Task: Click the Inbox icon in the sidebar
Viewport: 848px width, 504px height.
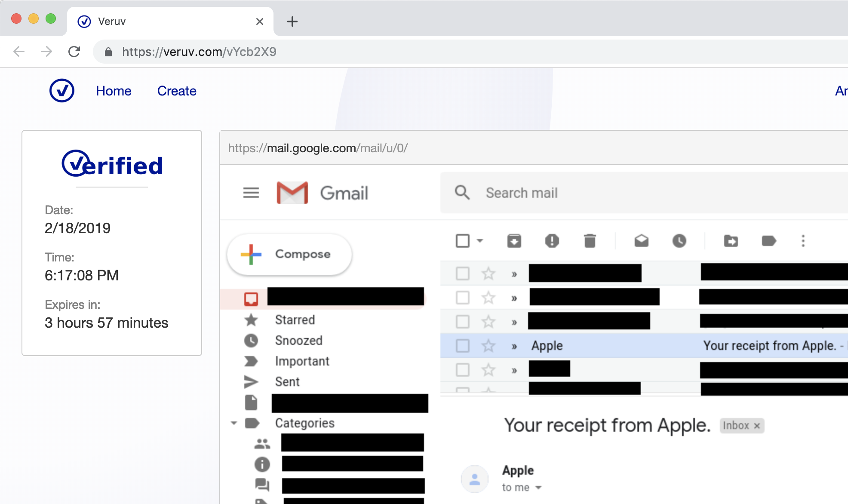Action: coord(251,298)
